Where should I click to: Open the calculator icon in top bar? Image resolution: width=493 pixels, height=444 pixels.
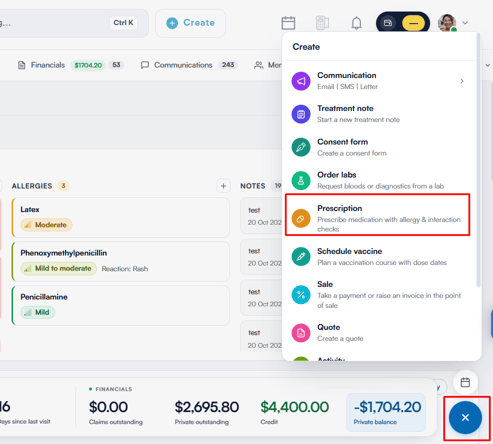322,23
